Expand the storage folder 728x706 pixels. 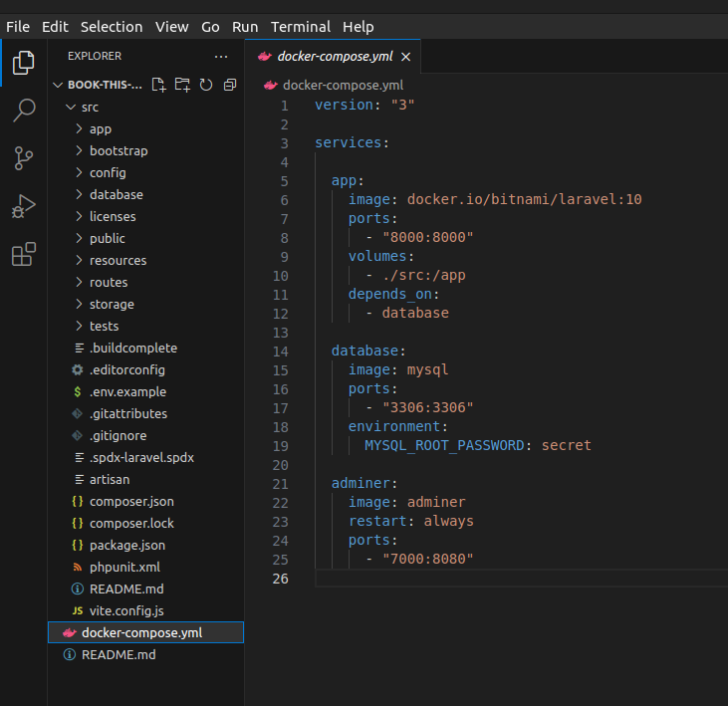point(79,304)
